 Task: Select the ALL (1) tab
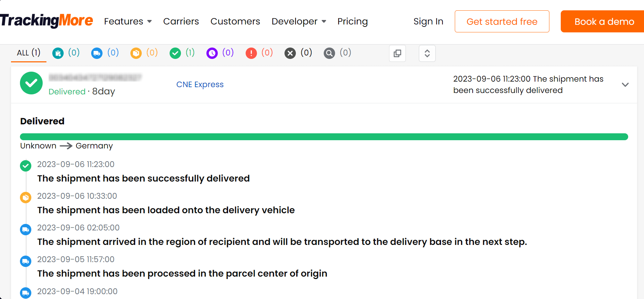click(29, 53)
